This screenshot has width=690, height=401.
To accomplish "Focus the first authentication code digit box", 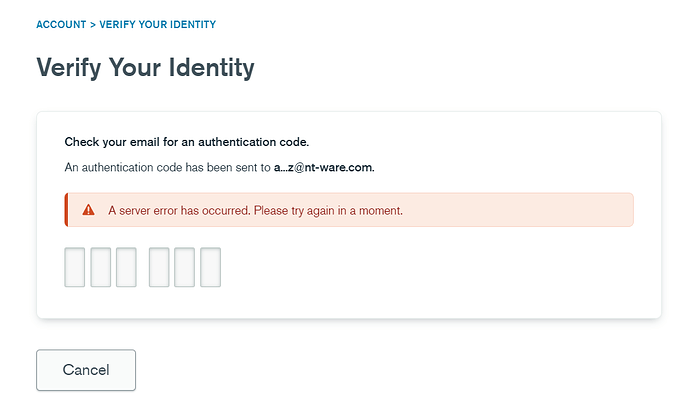I will [75, 267].
